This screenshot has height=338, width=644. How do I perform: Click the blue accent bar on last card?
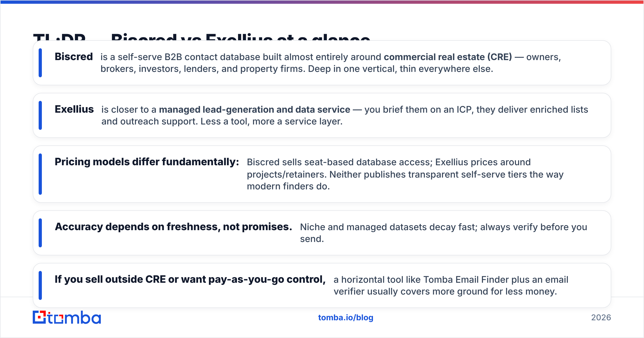(x=40, y=285)
